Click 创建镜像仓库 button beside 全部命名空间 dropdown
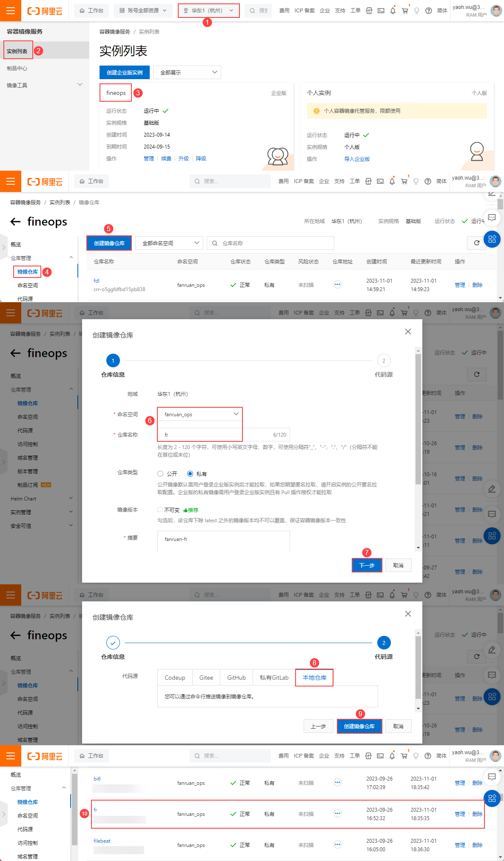The image size is (504, 861). point(109,243)
